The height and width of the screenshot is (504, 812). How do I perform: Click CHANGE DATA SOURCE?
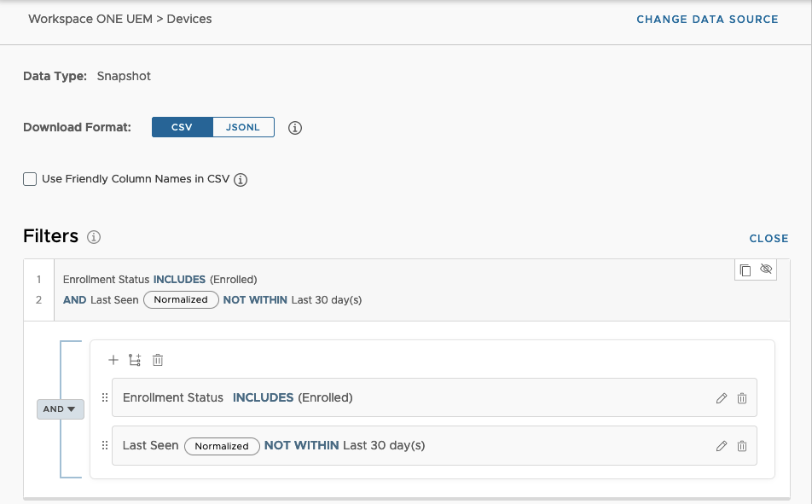click(x=707, y=19)
